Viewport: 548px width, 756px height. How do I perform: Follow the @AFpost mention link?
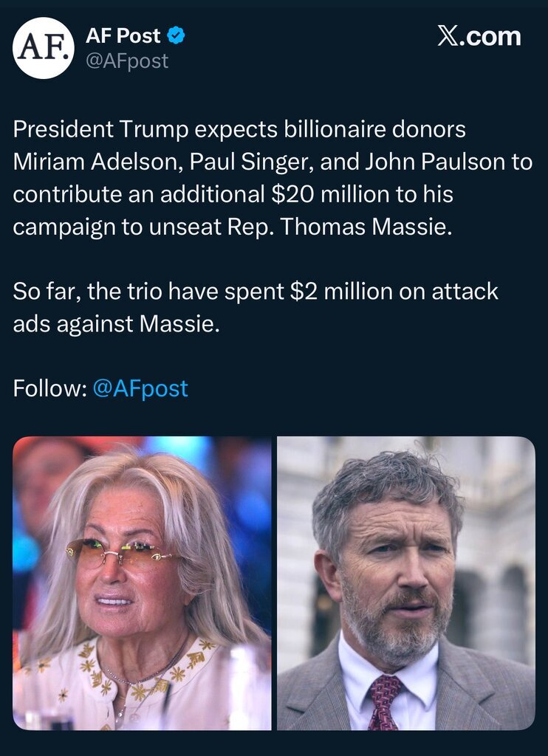tap(140, 388)
